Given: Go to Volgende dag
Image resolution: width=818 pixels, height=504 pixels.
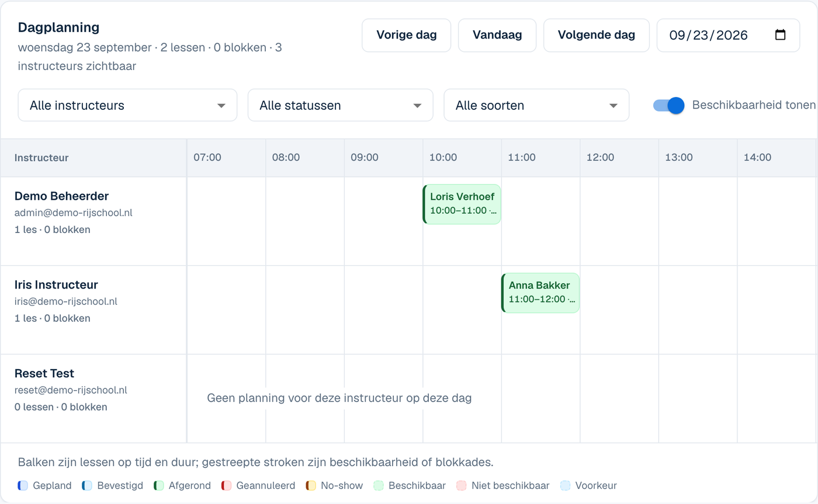Looking at the screenshot, I should (597, 35).
